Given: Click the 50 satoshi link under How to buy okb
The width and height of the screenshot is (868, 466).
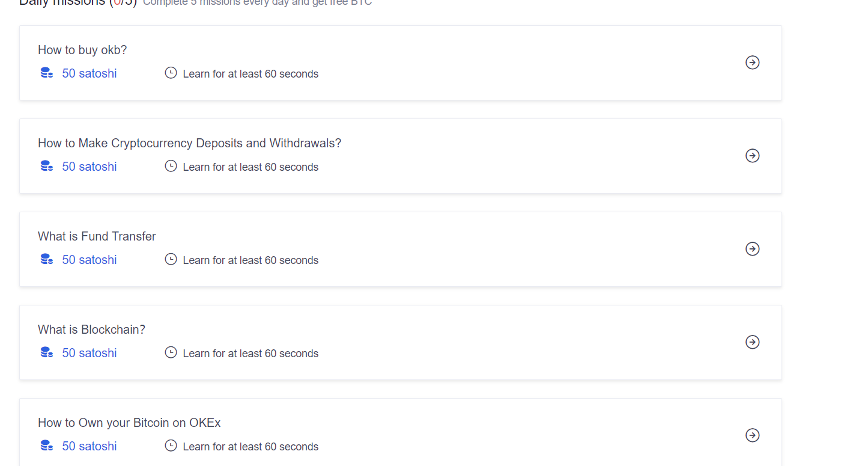Looking at the screenshot, I should click(89, 73).
